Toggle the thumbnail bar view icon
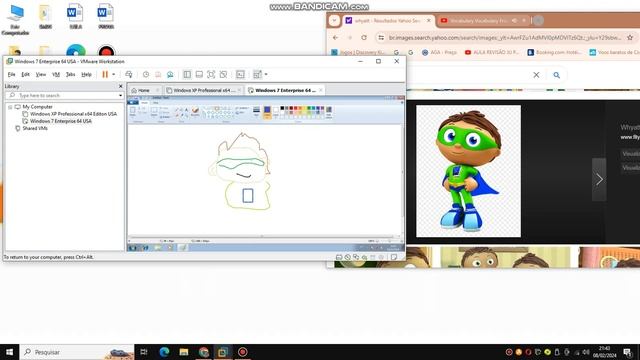Image resolution: width=640 pixels, height=360 pixels. [x=199, y=74]
